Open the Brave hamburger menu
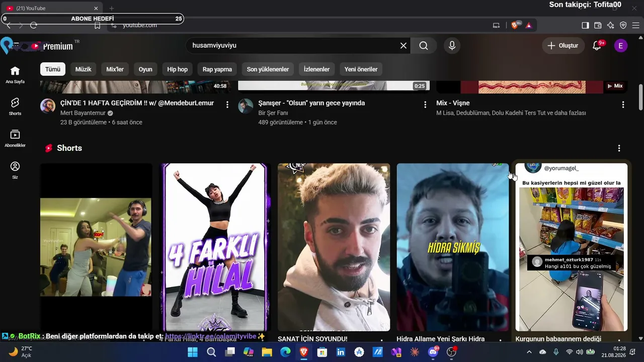Image resolution: width=644 pixels, height=362 pixels. 635,25
